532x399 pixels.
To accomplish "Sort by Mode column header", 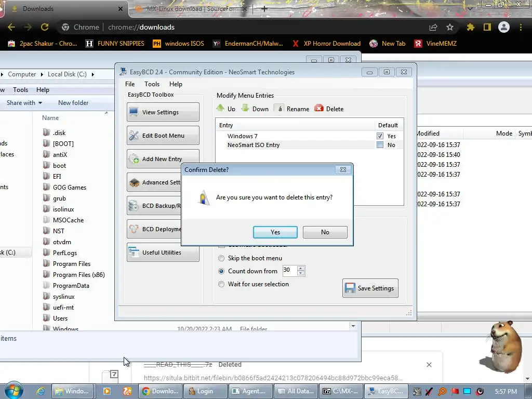I will tap(503, 134).
